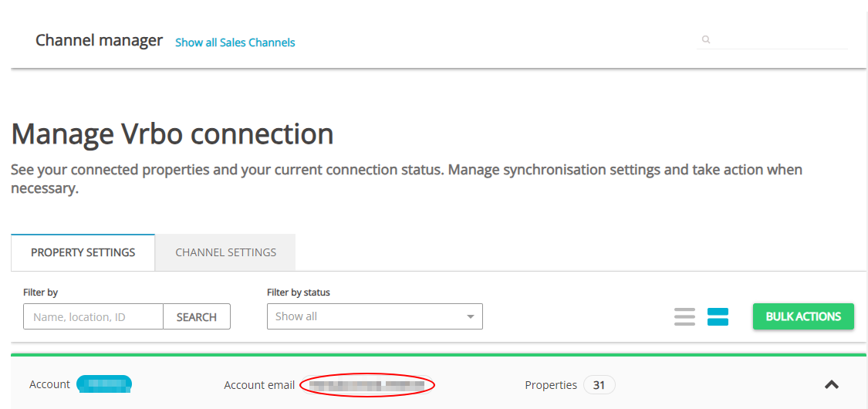This screenshot has width=868, height=409.
Task: Click the Account email label
Action: click(259, 385)
